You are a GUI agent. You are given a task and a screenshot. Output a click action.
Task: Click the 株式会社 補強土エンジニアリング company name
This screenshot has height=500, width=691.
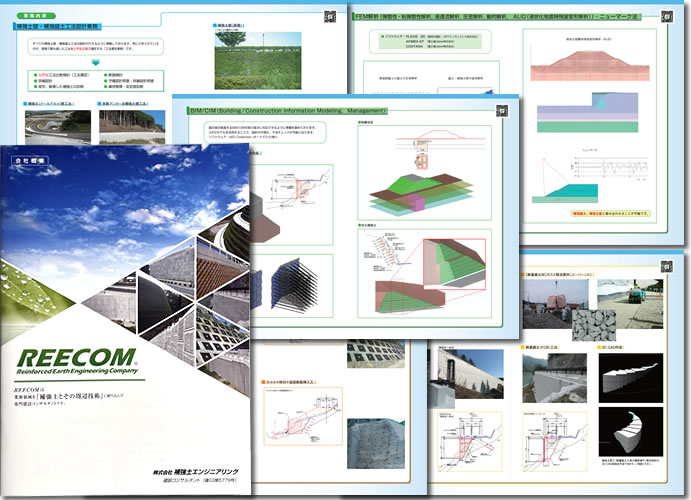196,472
